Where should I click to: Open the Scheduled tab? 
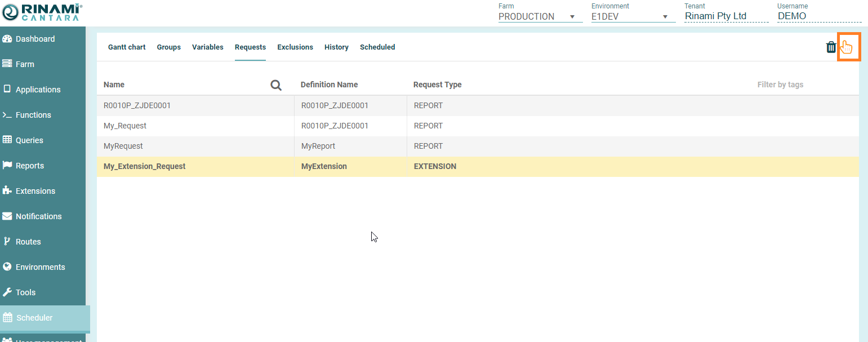(377, 47)
